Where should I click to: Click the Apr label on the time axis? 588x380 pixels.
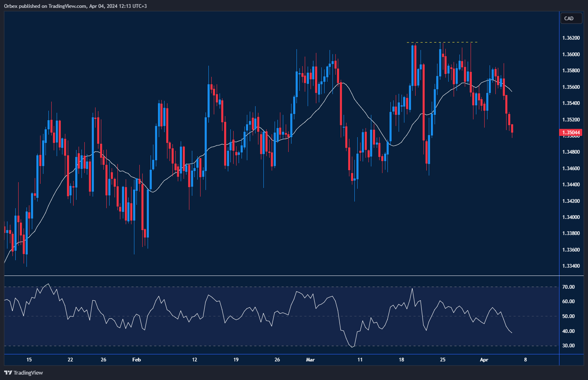coord(484,360)
